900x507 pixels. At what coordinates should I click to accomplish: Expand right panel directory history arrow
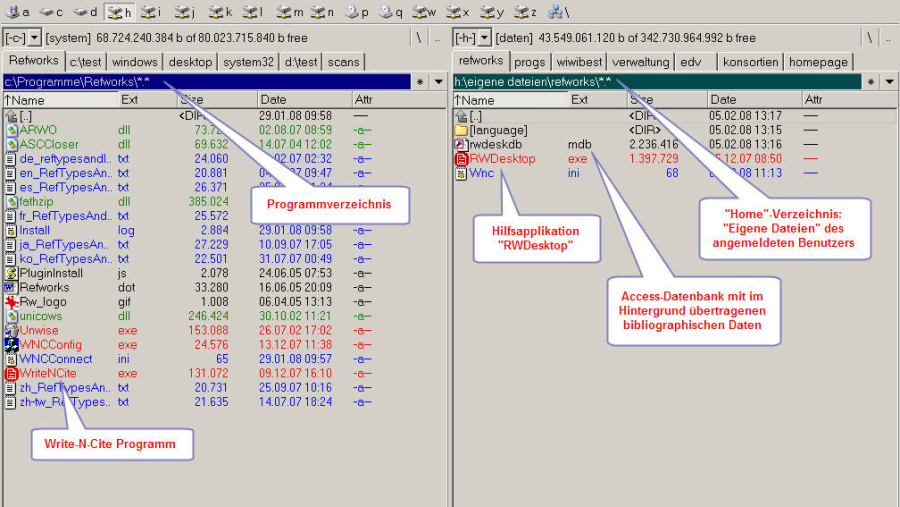point(888,81)
